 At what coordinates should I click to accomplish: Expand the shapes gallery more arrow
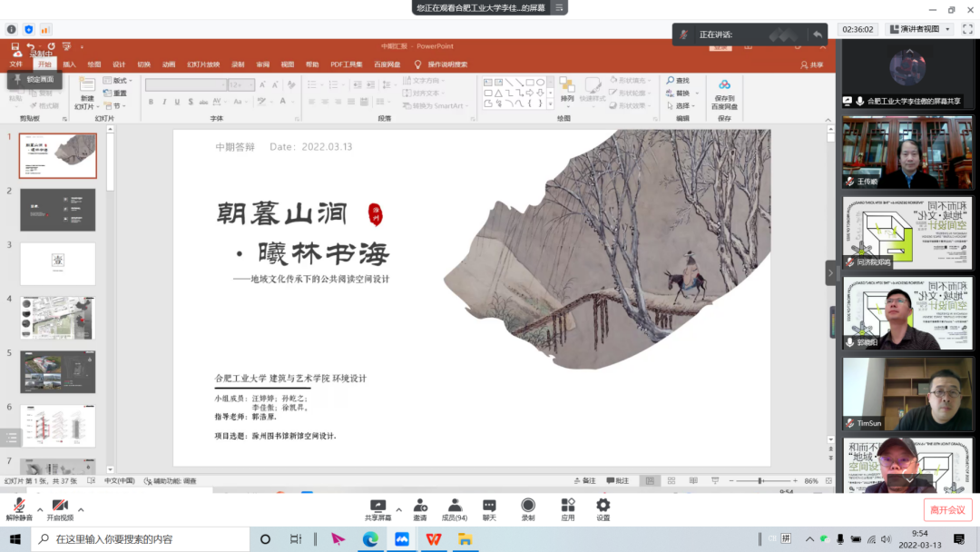550,103
